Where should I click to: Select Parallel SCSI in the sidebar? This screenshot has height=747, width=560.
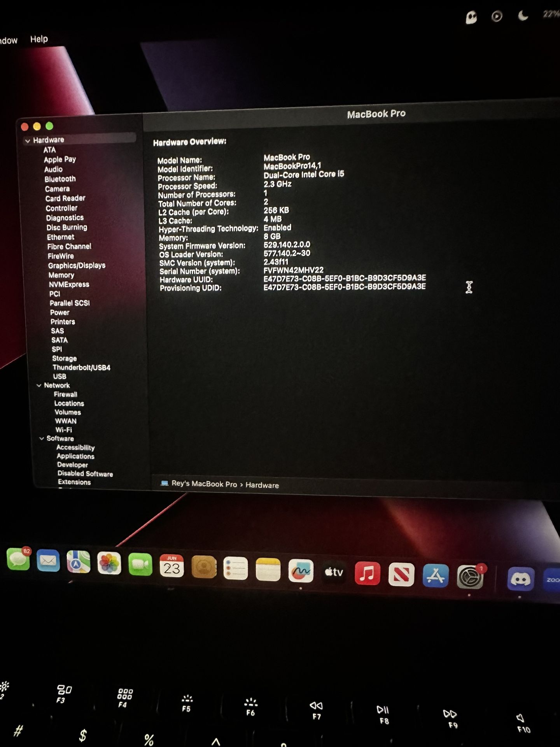point(70,303)
